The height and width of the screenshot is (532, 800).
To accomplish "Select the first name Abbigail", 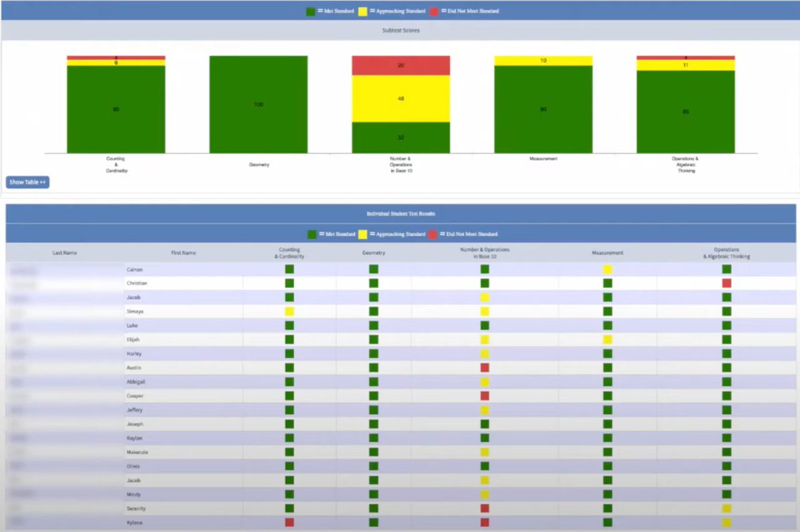I will 137,382.
